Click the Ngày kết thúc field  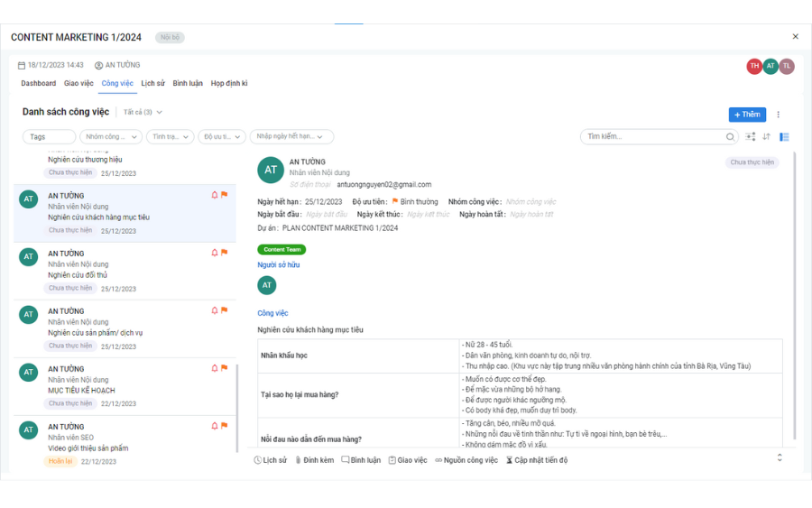point(429,215)
